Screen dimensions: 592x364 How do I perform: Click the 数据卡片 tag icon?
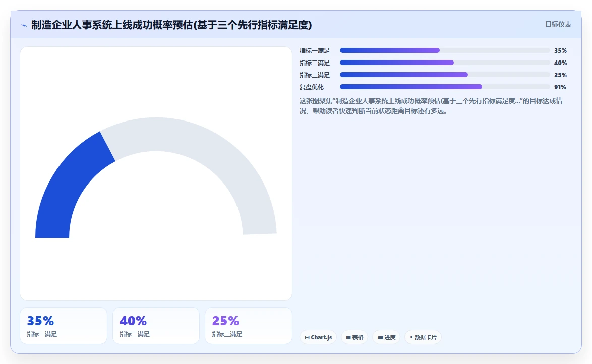pyautogui.click(x=411, y=337)
